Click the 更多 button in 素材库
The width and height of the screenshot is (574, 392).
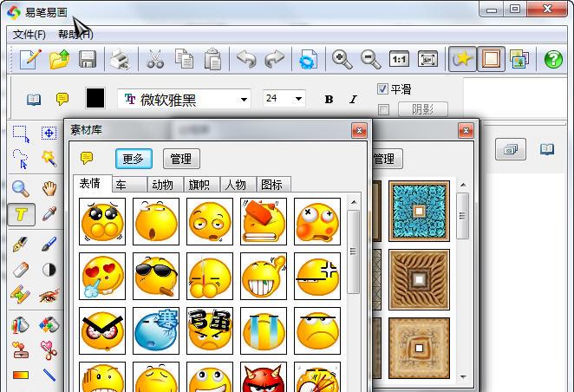tap(134, 159)
